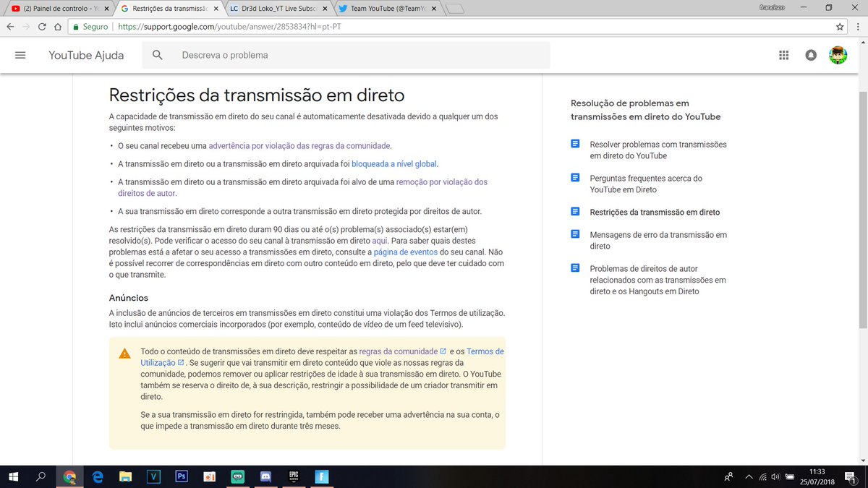Open Mensagens de erro da transmissão article
868x488 pixels.
pos(658,240)
